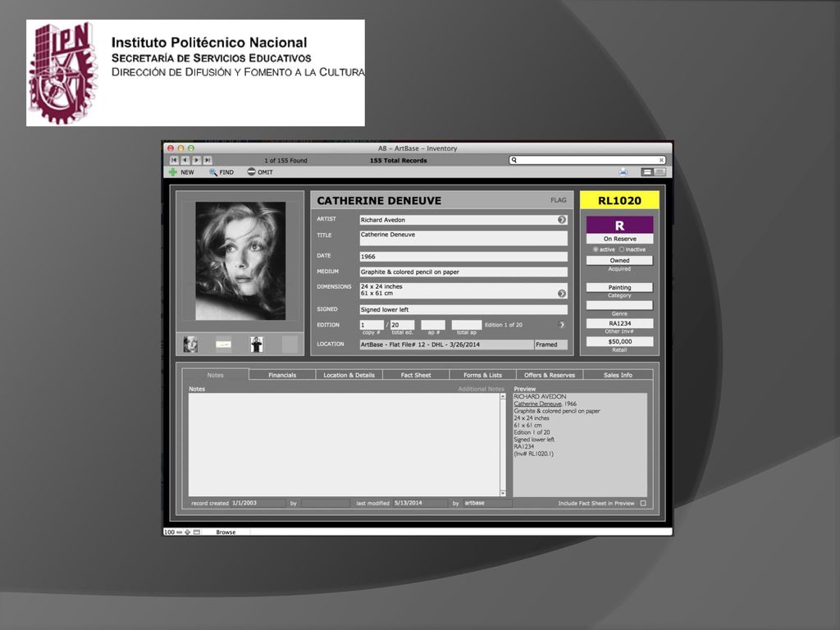Switch to form view layout icon

pos(647,172)
